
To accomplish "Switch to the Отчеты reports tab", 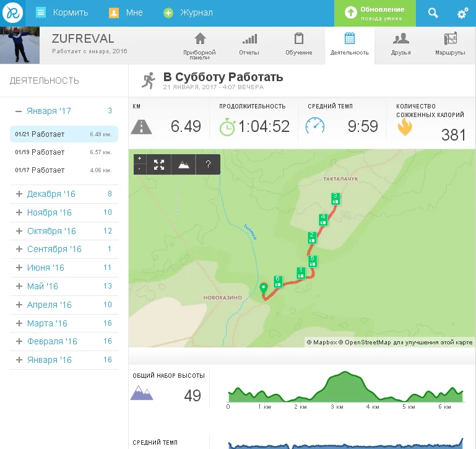I will pyautogui.click(x=249, y=45).
